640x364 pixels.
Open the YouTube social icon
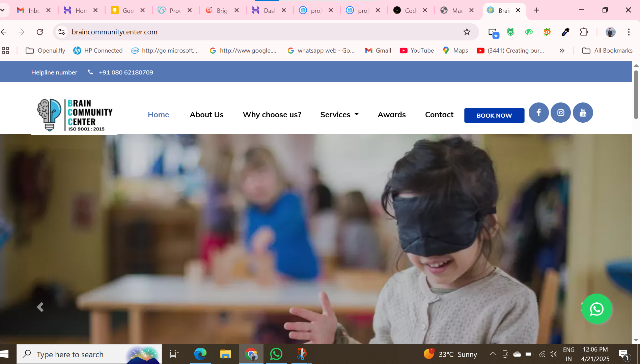pyautogui.click(x=583, y=113)
